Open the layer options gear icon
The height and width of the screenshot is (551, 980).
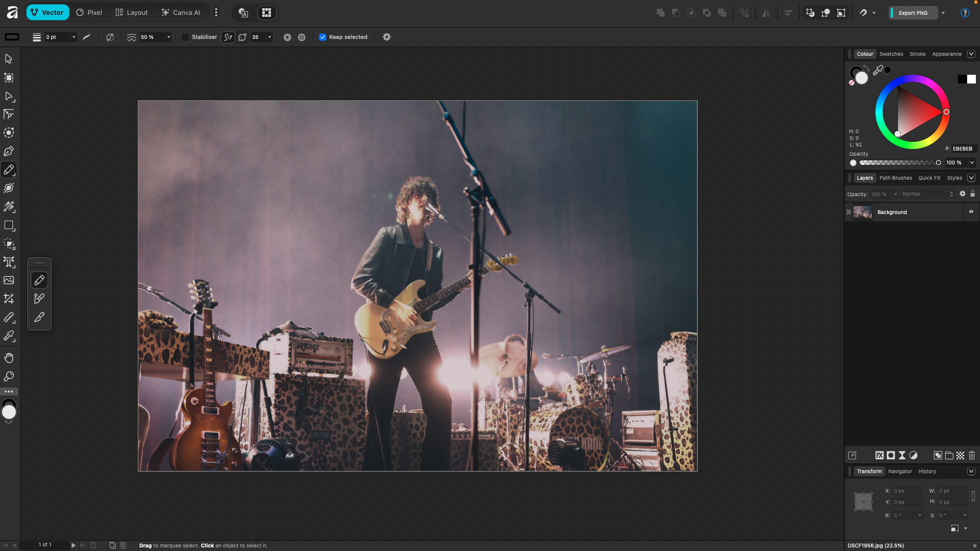[963, 194]
